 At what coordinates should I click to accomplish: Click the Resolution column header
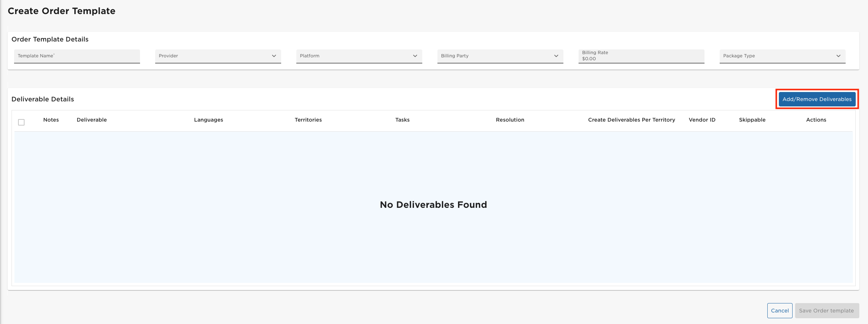[510, 120]
